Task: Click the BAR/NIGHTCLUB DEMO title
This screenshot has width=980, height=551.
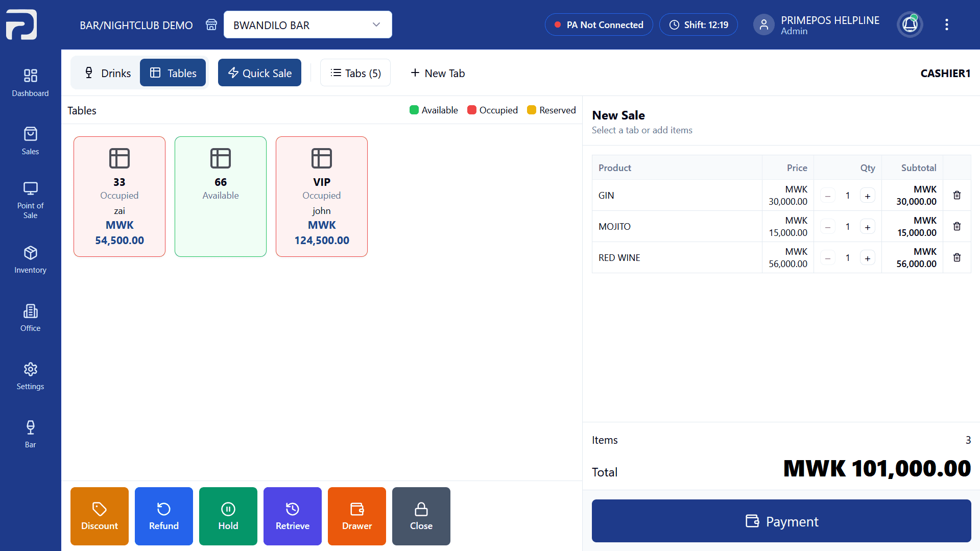Action: pyautogui.click(x=136, y=25)
